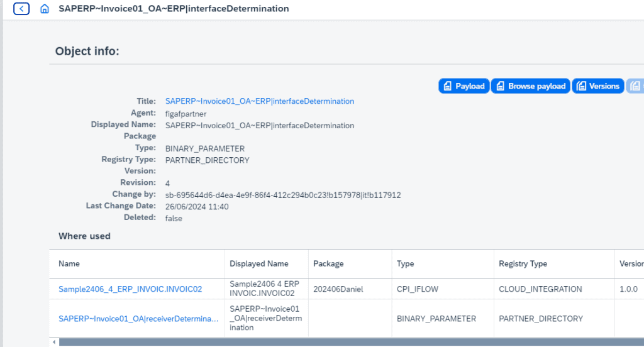Click the partially hidden button after Versions
Screen dimensions: 644x347
(635, 86)
